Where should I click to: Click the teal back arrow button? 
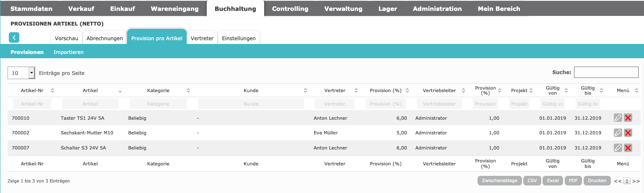coord(14,38)
